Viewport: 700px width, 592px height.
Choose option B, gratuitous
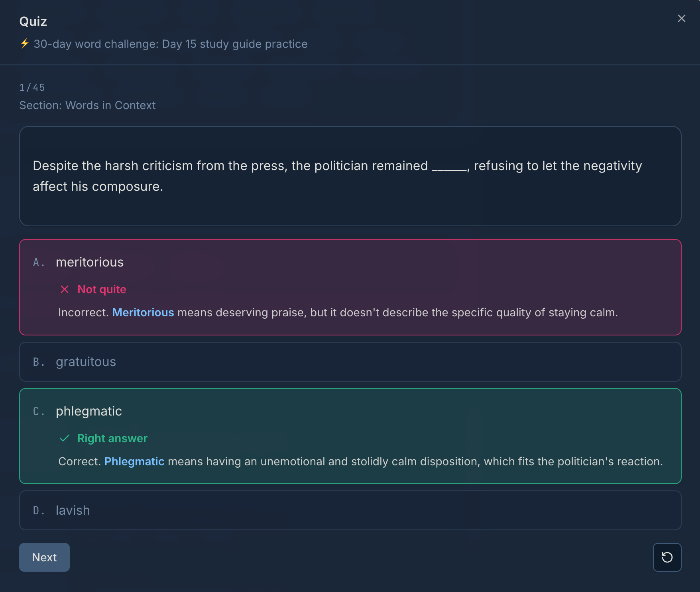point(86,362)
